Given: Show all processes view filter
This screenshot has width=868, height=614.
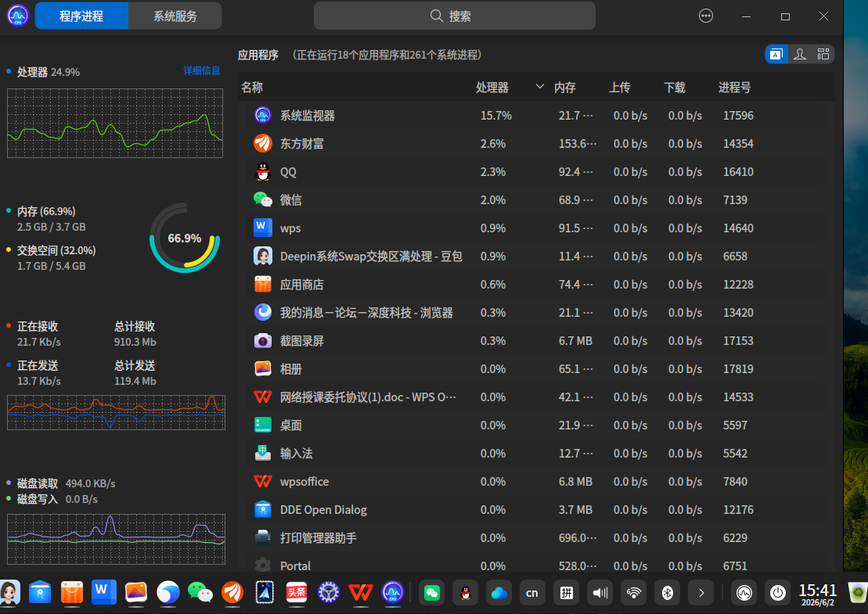Looking at the screenshot, I should 823,54.
